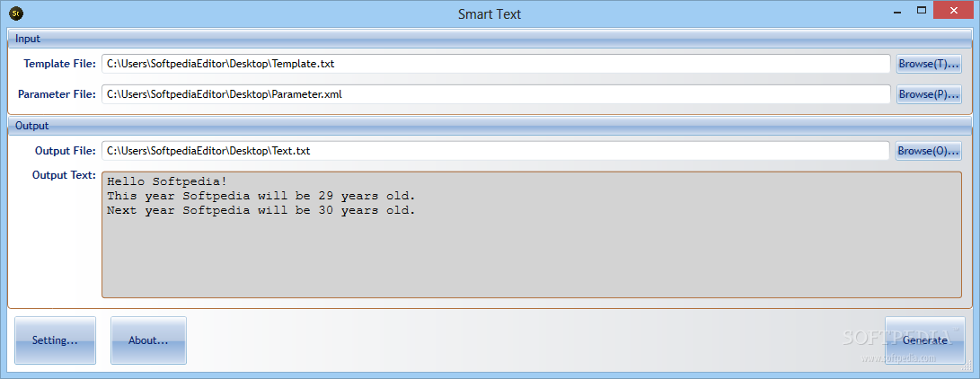980x379 pixels.
Task: Click the Template File label
Action: click(x=60, y=64)
